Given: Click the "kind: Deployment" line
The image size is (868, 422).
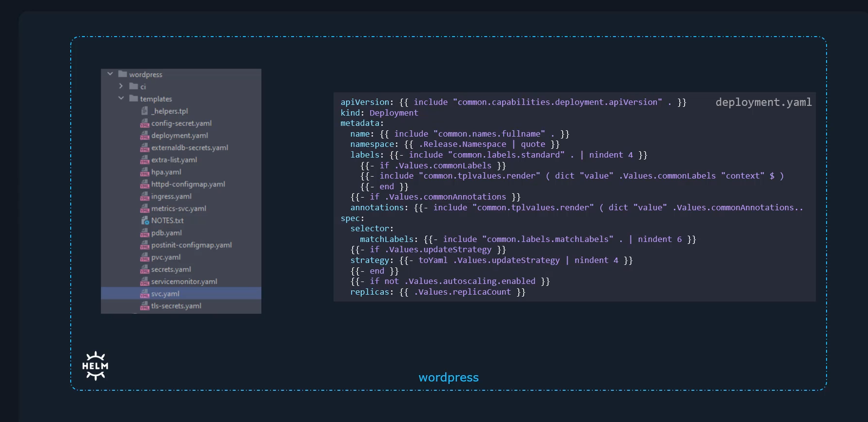Looking at the screenshot, I should coord(379,113).
